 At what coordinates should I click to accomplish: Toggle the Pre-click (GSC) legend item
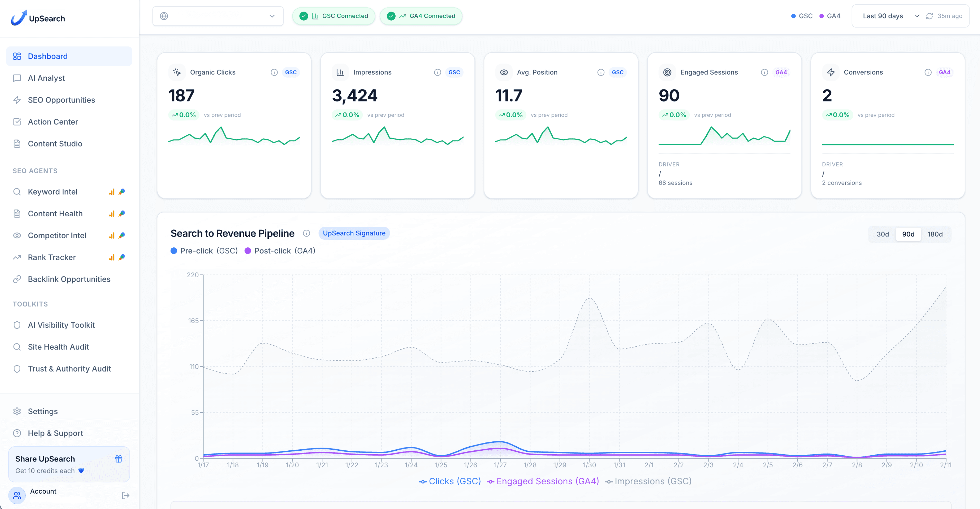point(204,251)
